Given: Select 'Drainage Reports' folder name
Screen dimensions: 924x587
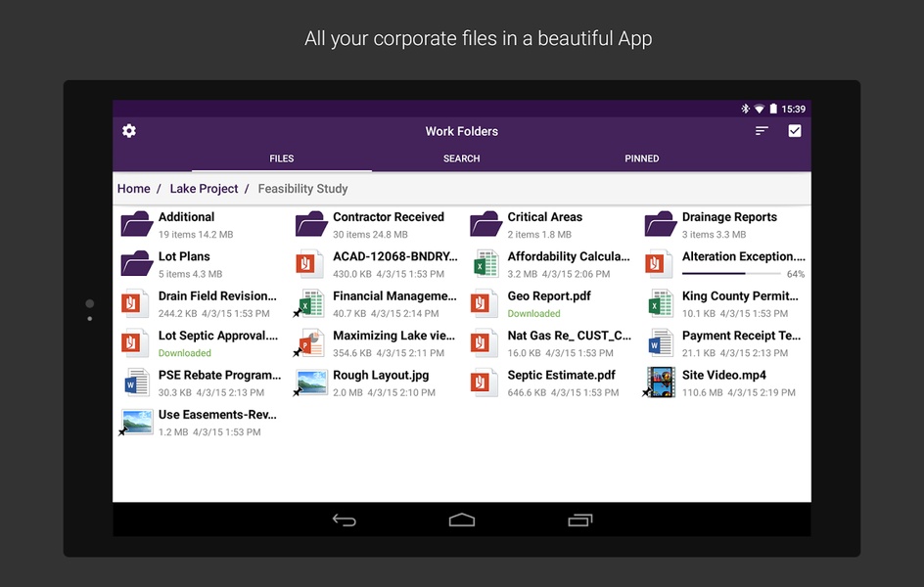Looking at the screenshot, I should coord(729,216).
